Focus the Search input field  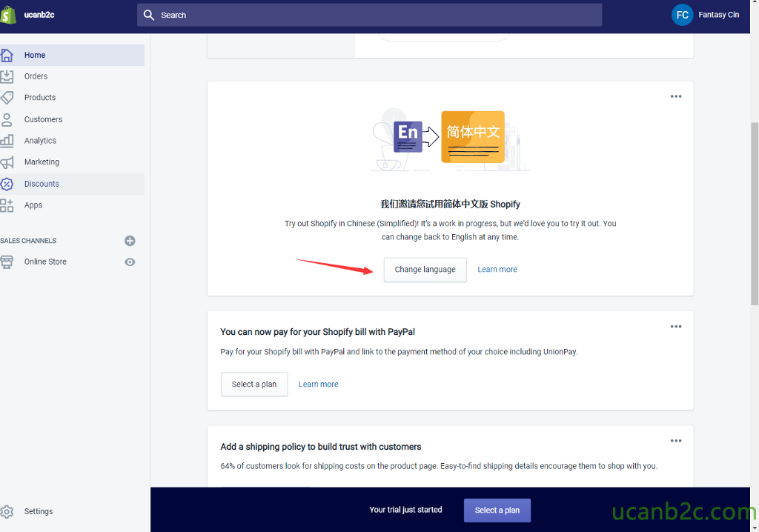(x=369, y=15)
